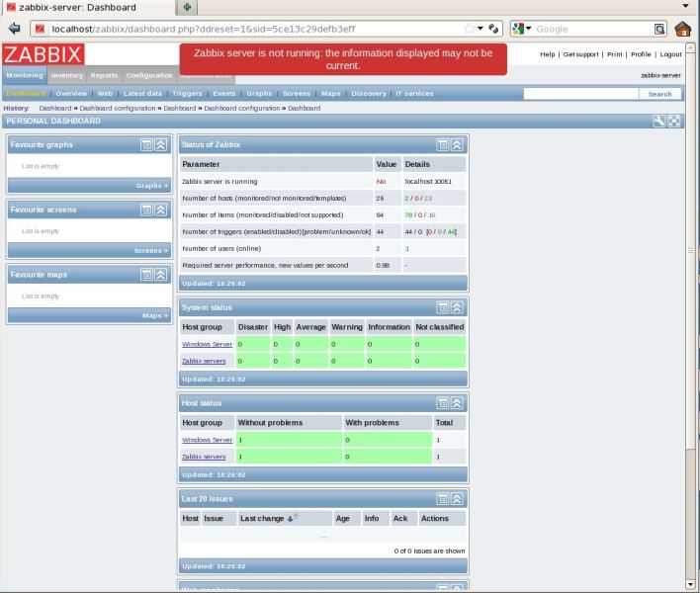
Task: Click the browser back arrow
Action: click(14, 29)
